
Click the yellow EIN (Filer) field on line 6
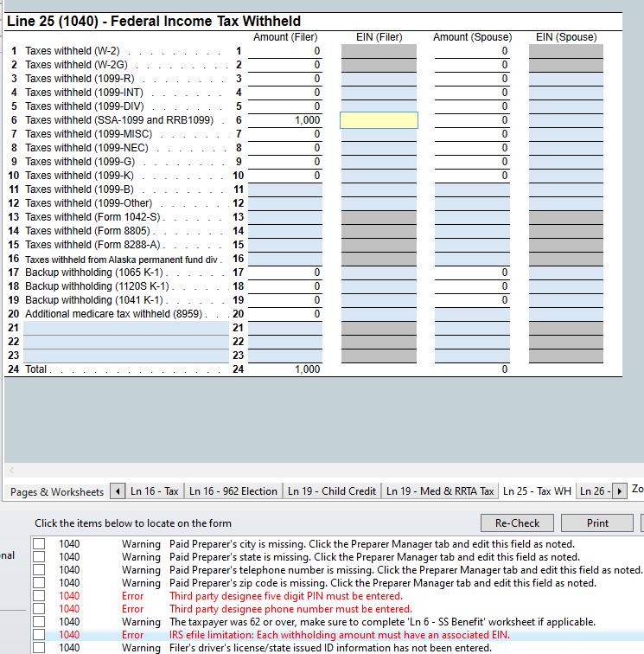point(379,120)
